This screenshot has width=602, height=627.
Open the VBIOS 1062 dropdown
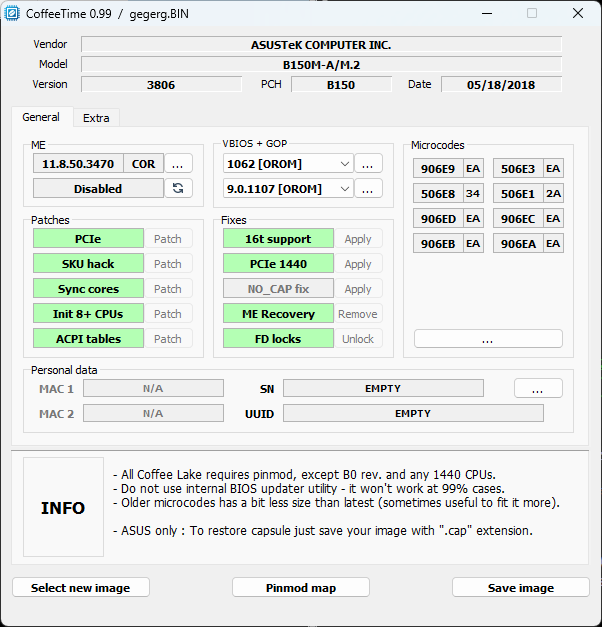tap(288, 164)
